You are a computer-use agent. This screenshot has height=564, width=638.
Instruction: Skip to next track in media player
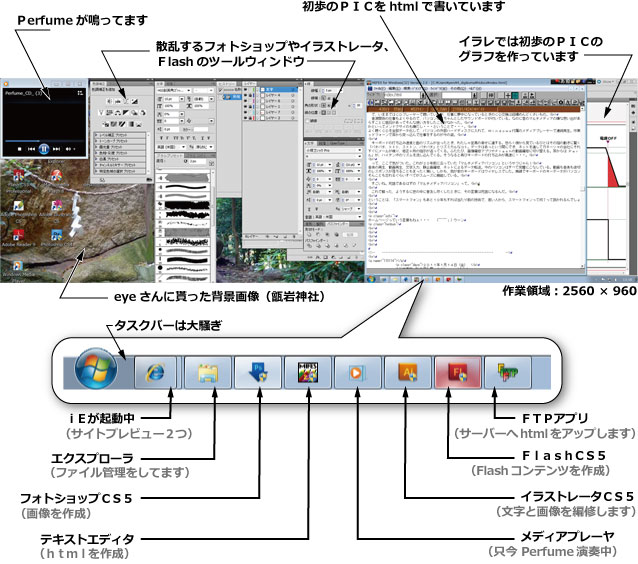56,149
